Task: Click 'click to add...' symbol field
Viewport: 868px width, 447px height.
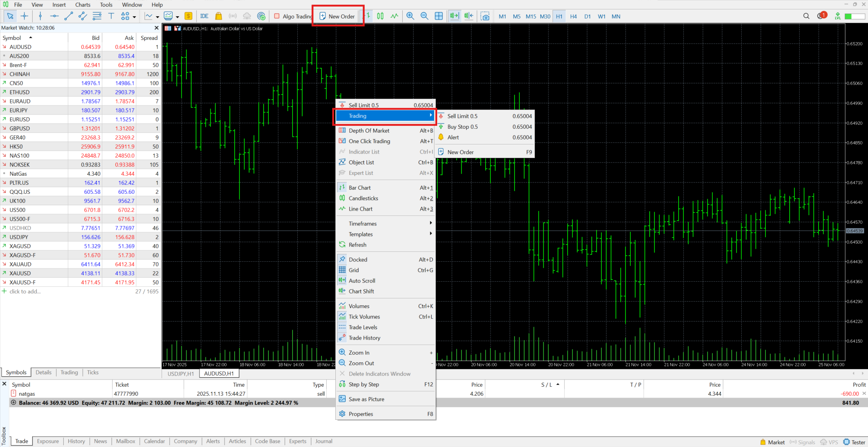Action: pos(25,291)
